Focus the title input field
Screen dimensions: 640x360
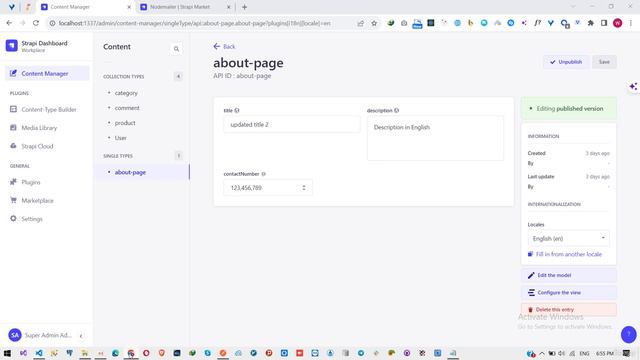pos(292,124)
